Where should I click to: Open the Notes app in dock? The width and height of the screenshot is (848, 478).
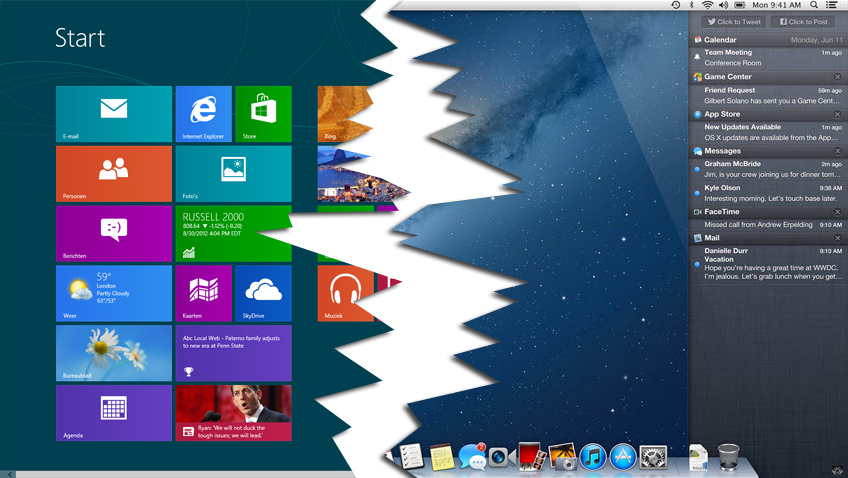click(x=442, y=458)
